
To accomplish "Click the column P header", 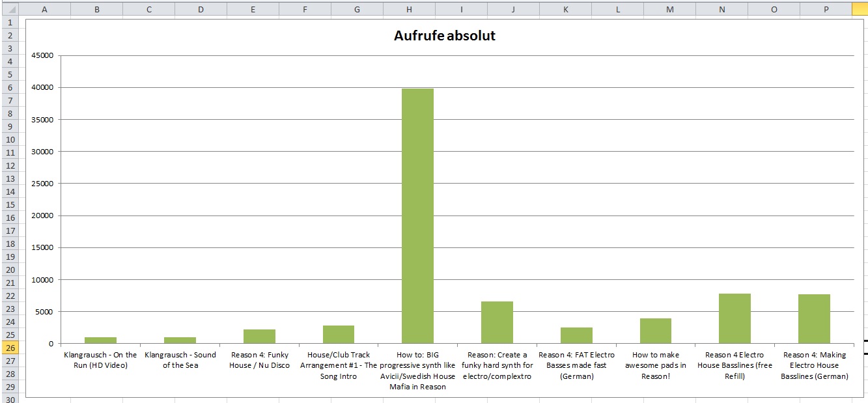I will pos(826,9).
